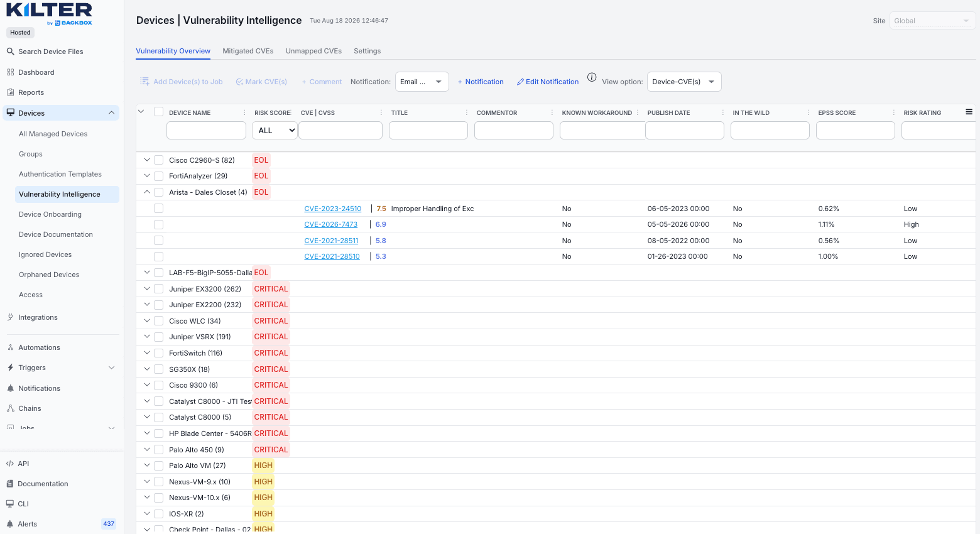
Task: Open CVE | CVSS column options menu
Action: click(x=381, y=112)
